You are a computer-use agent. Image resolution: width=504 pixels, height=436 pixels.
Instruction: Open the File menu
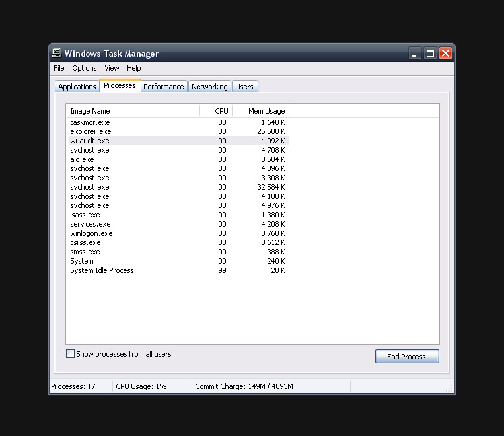tap(59, 68)
